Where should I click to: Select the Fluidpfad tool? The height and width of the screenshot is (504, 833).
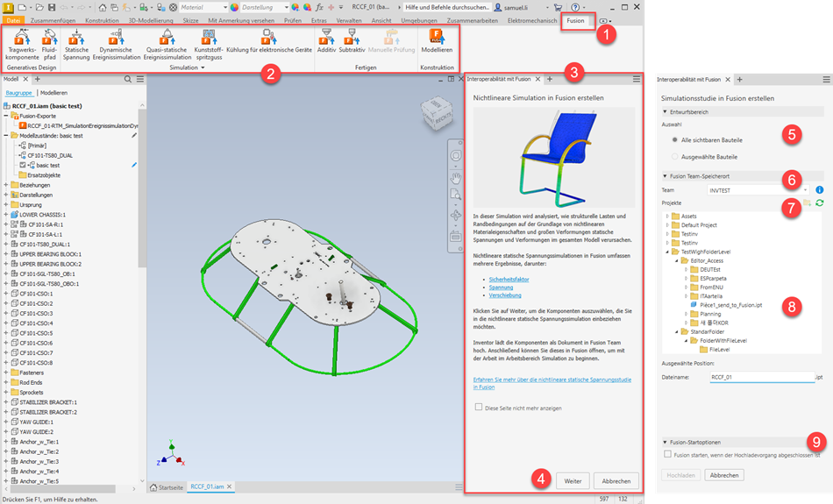[x=49, y=45]
